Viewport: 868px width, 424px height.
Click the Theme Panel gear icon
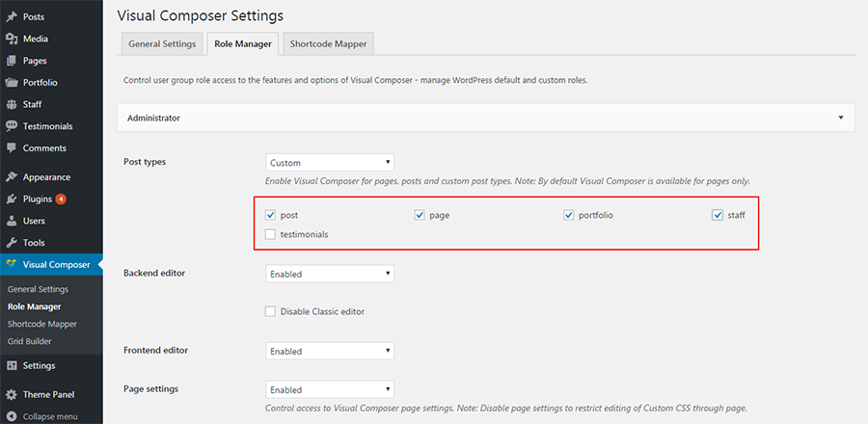pos(11,395)
